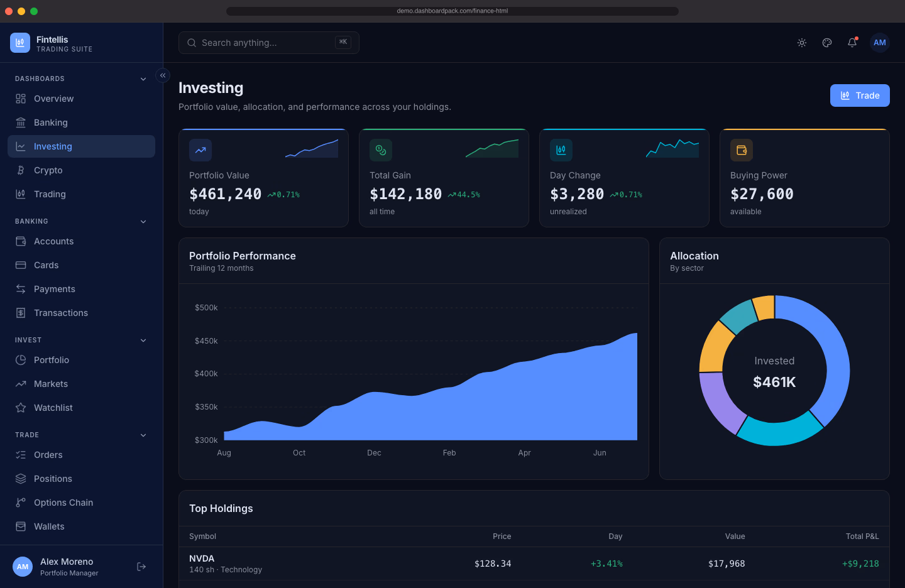Click the NVDA holding symbol

202,558
